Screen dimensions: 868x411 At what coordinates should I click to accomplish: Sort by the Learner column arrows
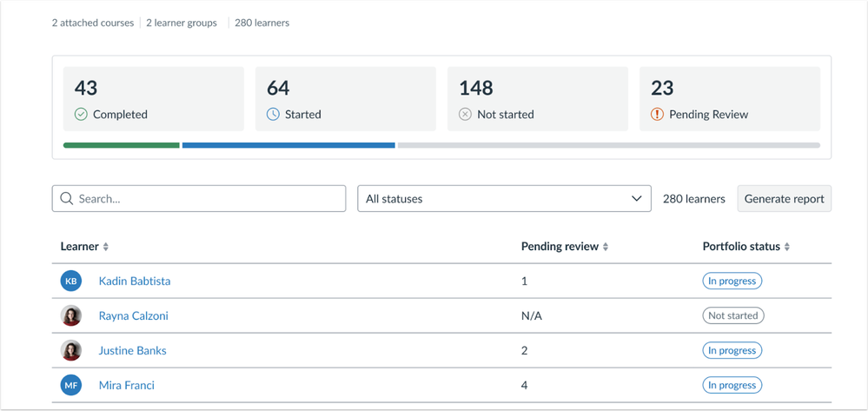point(106,247)
